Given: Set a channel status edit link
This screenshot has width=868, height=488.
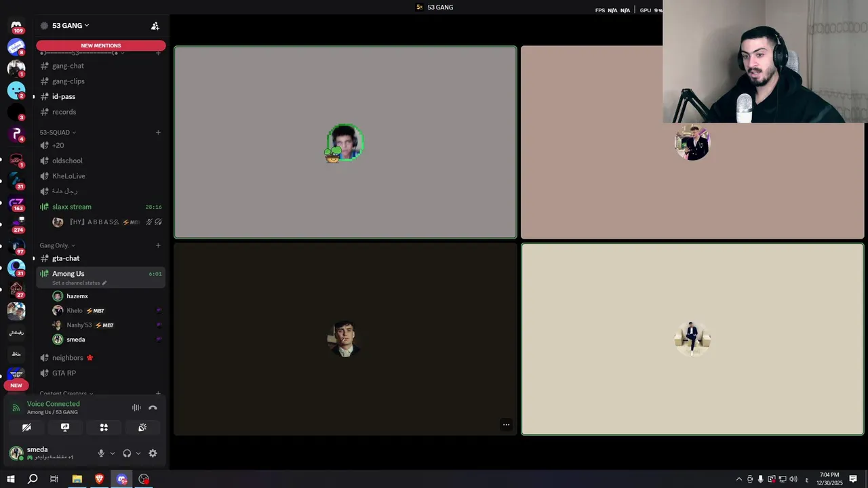Looking at the screenshot, I should [x=79, y=283].
